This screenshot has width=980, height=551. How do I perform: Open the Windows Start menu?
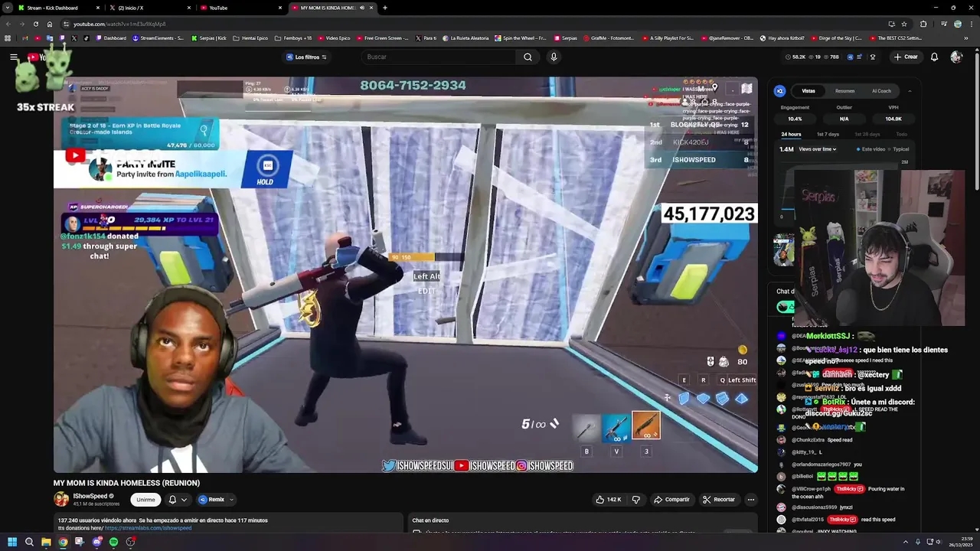[x=12, y=542]
